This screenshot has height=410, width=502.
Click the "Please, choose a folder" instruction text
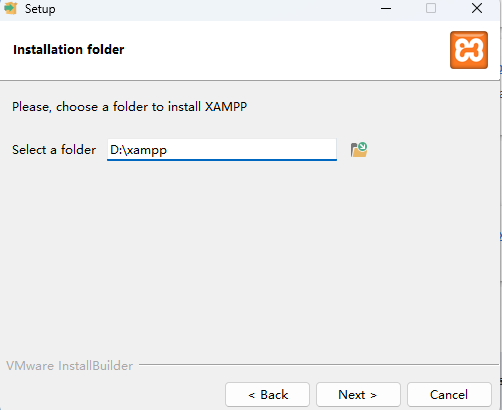coord(129,107)
